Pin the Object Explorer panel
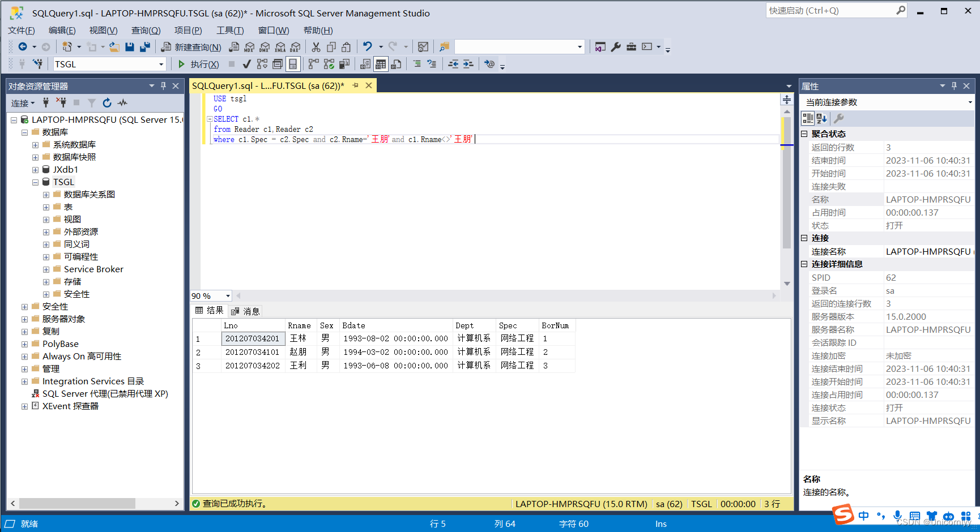This screenshot has width=980, height=532. tap(163, 86)
